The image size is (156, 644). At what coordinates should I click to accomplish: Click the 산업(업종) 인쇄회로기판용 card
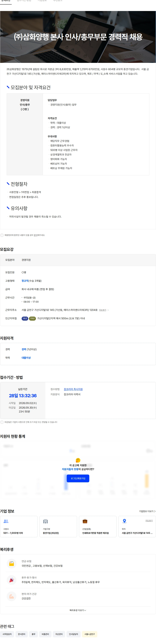tap(98, 526)
